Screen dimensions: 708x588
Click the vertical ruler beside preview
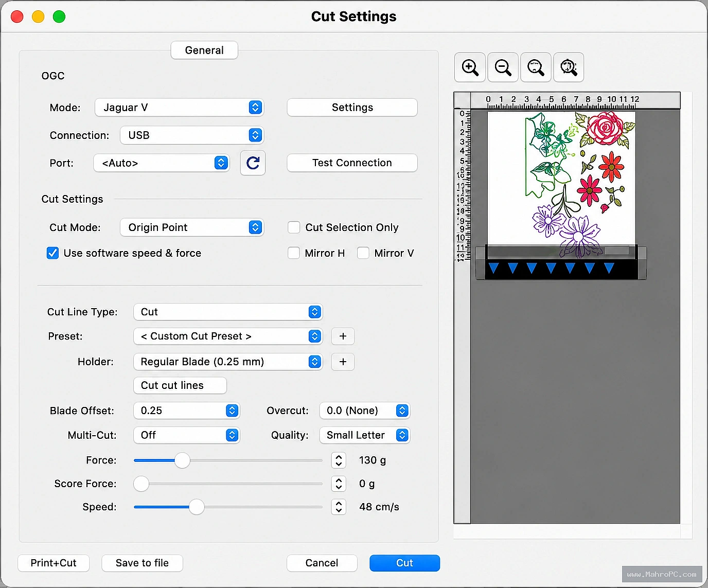pos(462,316)
